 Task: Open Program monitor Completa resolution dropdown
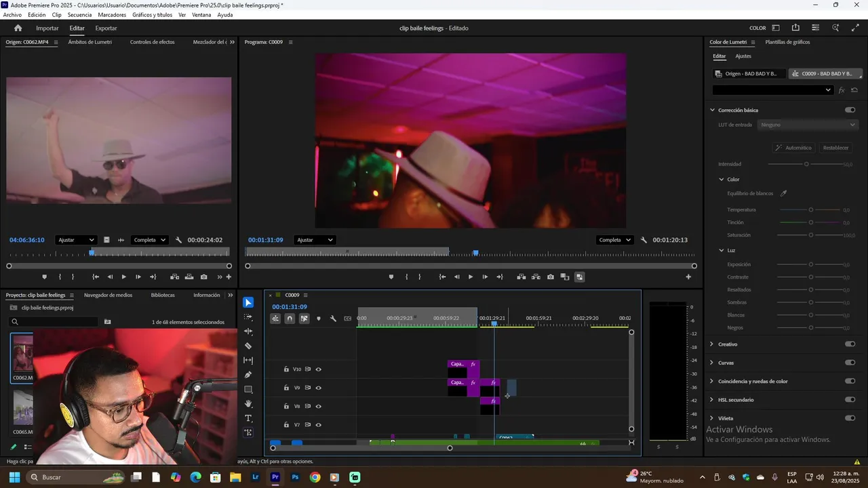(x=614, y=240)
